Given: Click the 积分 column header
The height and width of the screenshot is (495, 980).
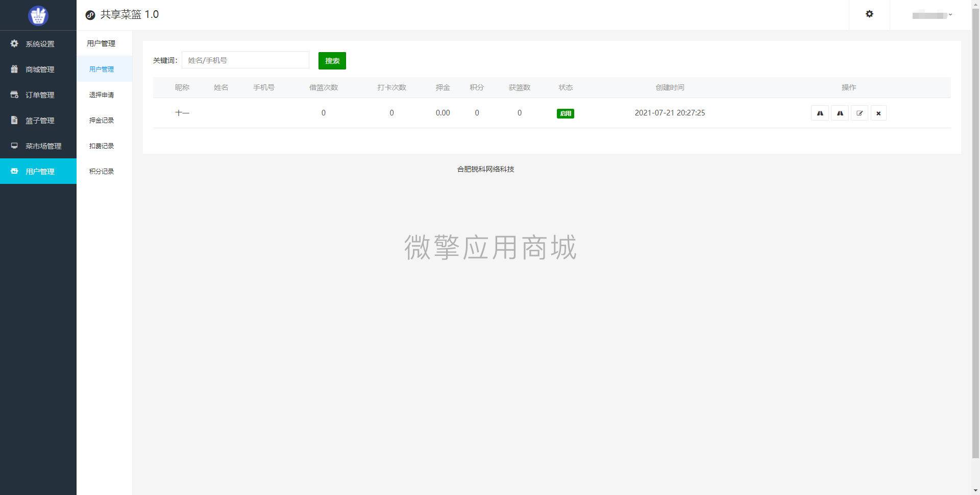Looking at the screenshot, I should 477,87.
